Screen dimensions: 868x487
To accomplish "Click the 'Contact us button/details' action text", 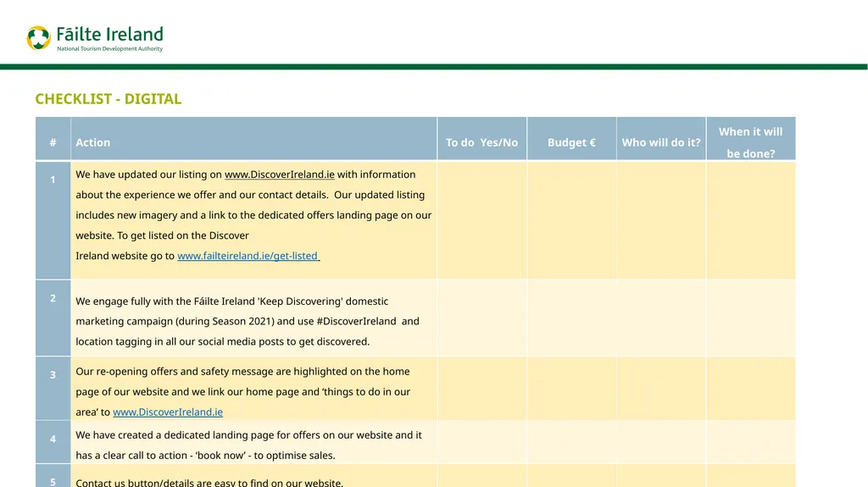I will tap(209, 482).
